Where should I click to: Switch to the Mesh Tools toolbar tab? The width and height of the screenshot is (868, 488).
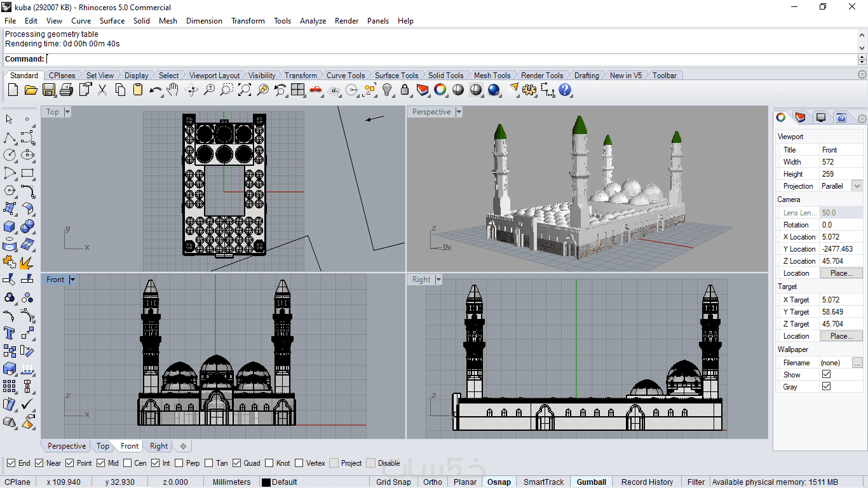[x=492, y=76]
